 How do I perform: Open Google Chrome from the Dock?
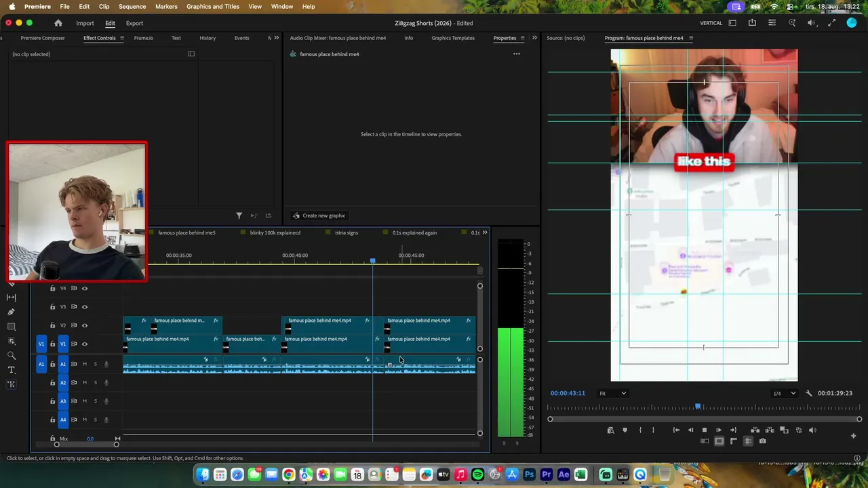(289, 474)
